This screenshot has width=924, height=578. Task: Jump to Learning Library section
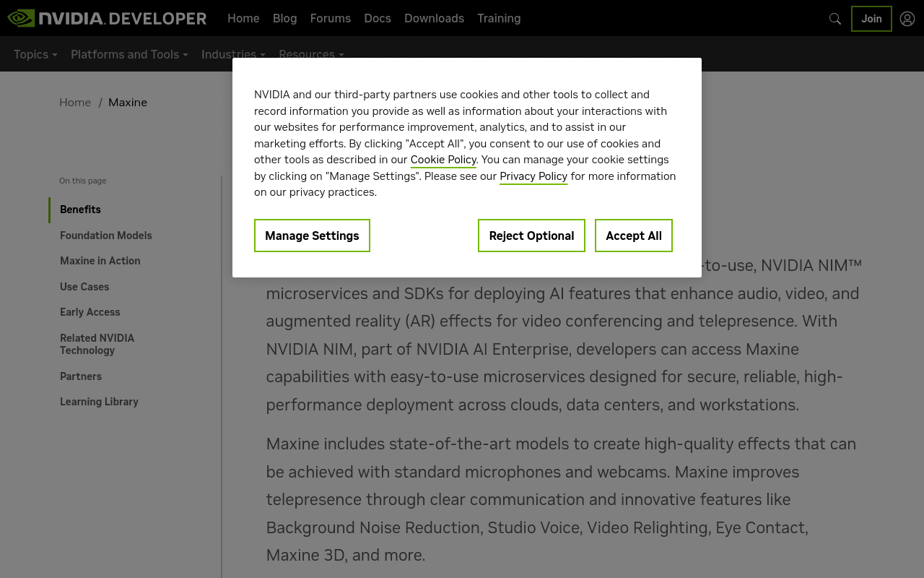click(x=99, y=402)
